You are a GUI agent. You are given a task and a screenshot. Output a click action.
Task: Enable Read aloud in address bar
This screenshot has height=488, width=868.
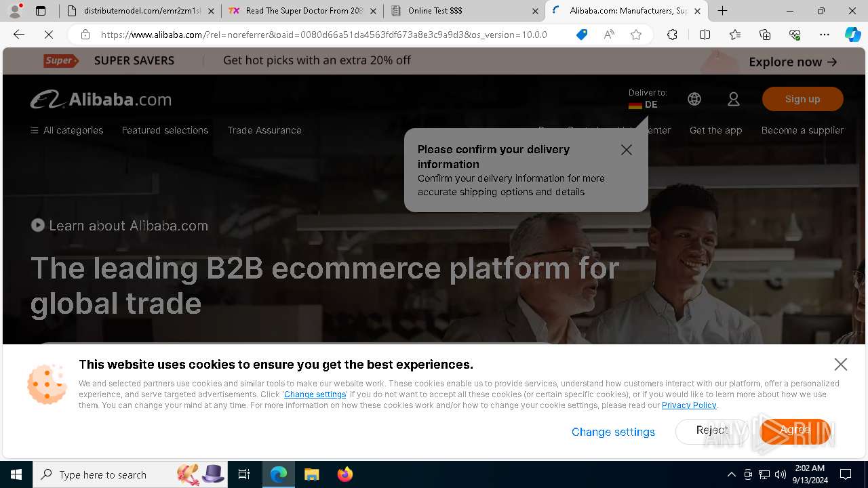tap(609, 35)
